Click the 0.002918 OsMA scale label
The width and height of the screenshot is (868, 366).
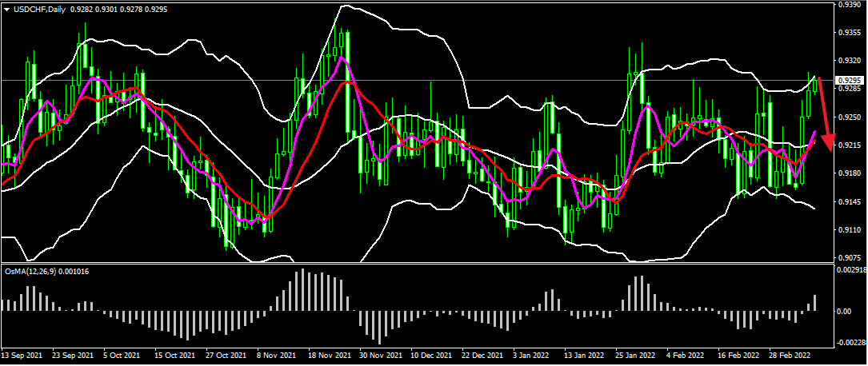(x=850, y=273)
